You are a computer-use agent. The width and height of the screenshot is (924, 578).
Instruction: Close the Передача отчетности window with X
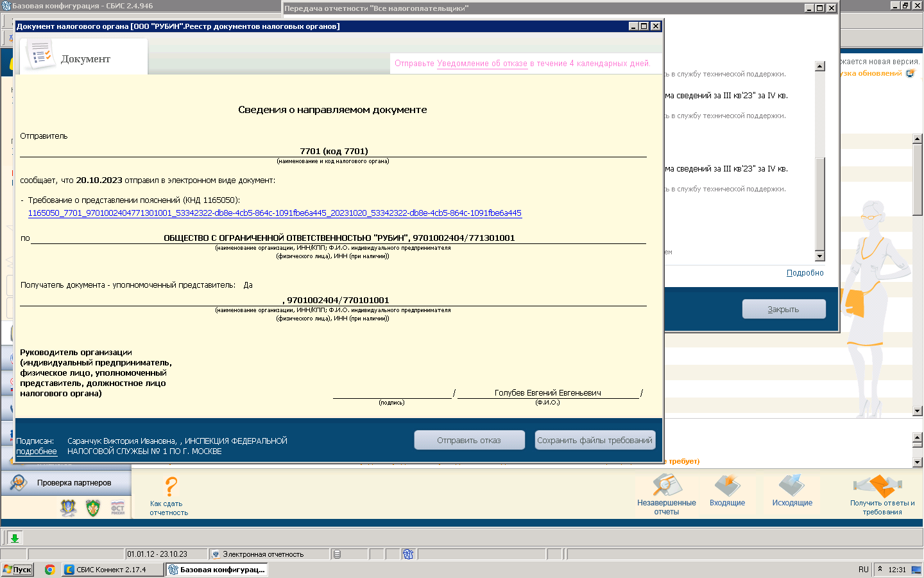pos(832,8)
